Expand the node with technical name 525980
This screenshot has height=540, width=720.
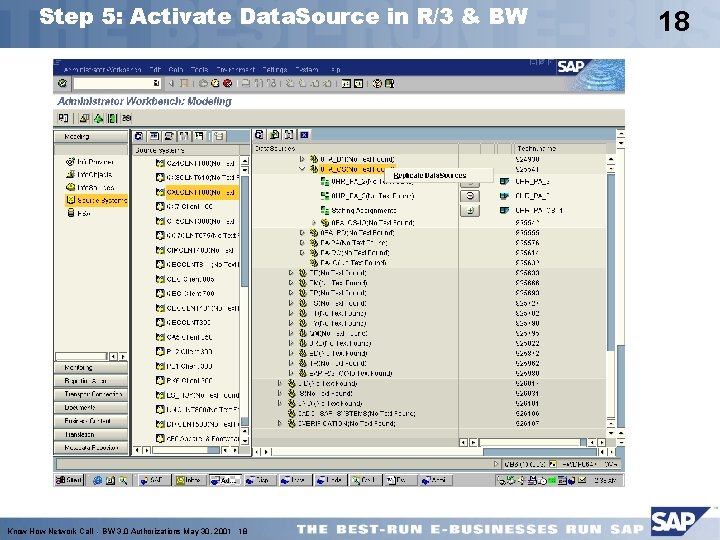coord(291,373)
